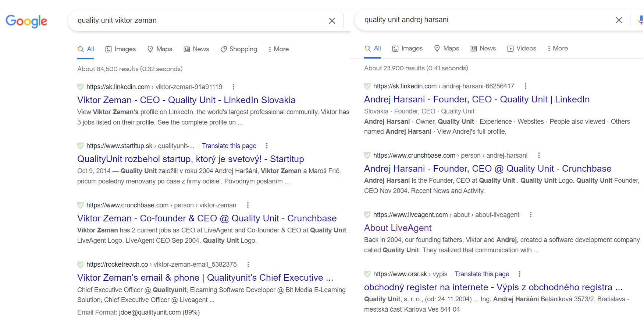Switch to Videos tab in right search
This screenshot has width=644, height=319.
[522, 49]
